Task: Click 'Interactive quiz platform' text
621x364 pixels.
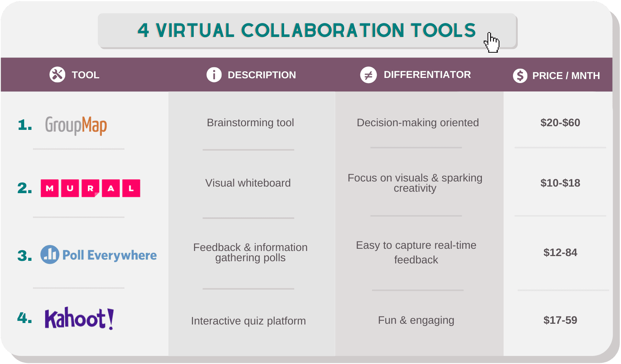Action: coord(248,321)
